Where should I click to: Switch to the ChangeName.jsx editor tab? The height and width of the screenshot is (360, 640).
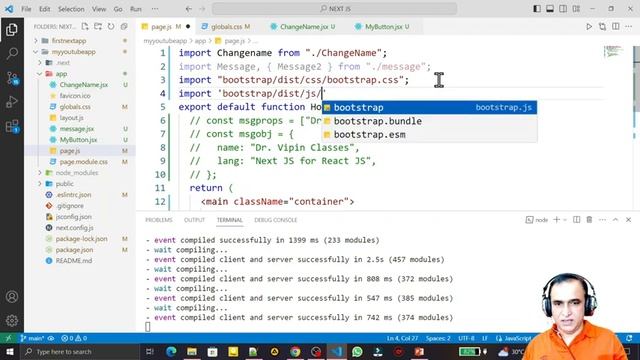303,27
